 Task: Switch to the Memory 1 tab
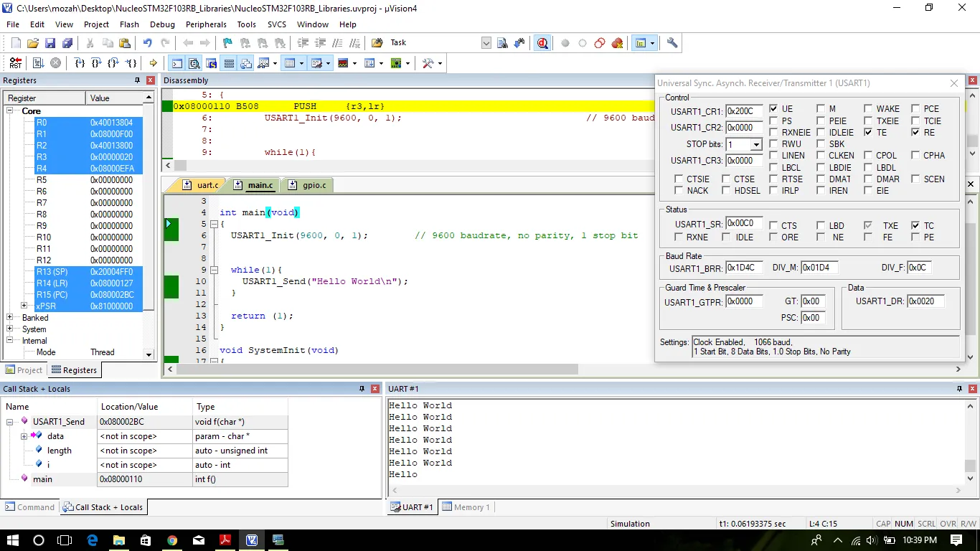(466, 507)
